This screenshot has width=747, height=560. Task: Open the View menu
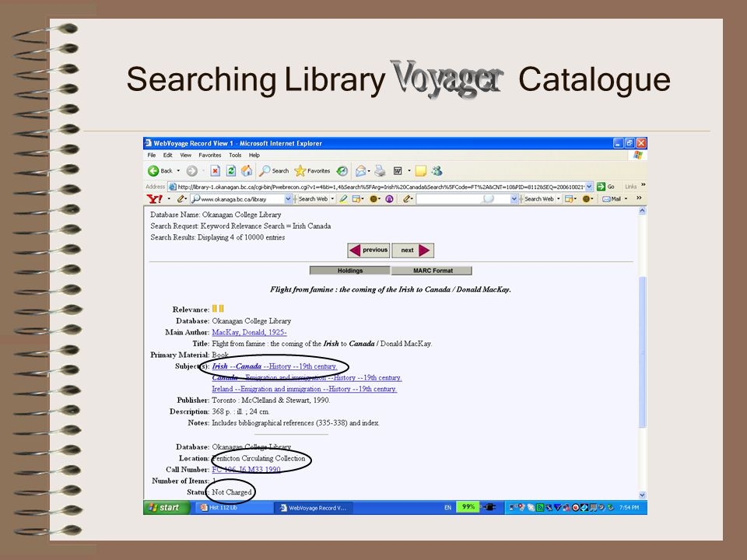[185, 156]
